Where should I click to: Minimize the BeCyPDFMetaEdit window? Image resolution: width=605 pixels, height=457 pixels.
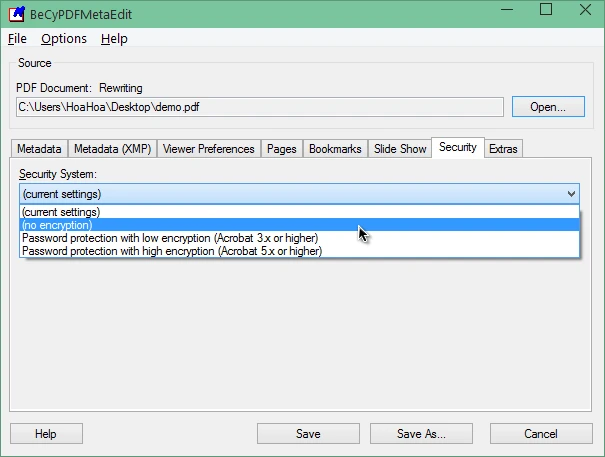click(507, 10)
